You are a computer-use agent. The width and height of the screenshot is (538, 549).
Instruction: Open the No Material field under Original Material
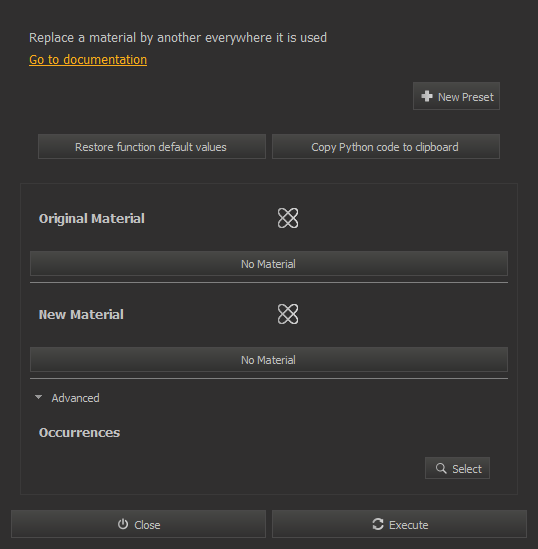(268, 264)
